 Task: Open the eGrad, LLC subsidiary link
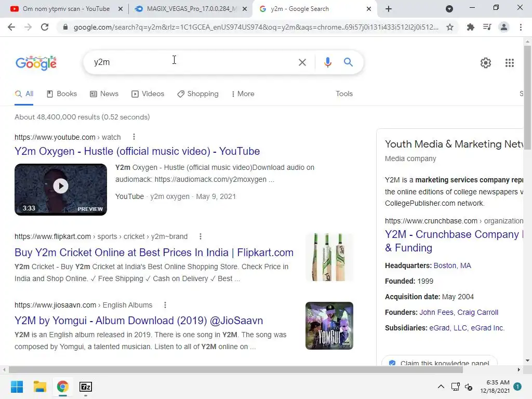[x=448, y=328]
